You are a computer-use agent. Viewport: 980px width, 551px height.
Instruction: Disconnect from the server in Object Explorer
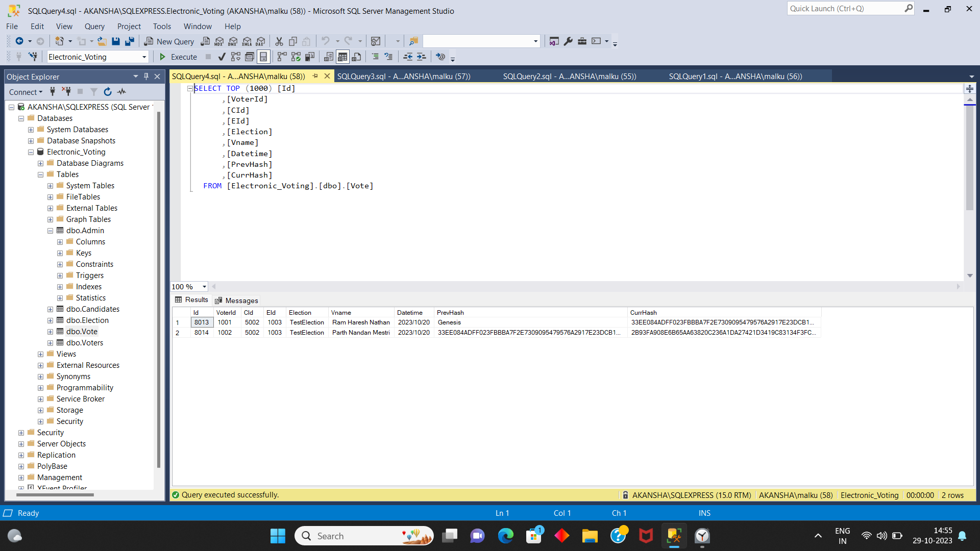(66, 92)
